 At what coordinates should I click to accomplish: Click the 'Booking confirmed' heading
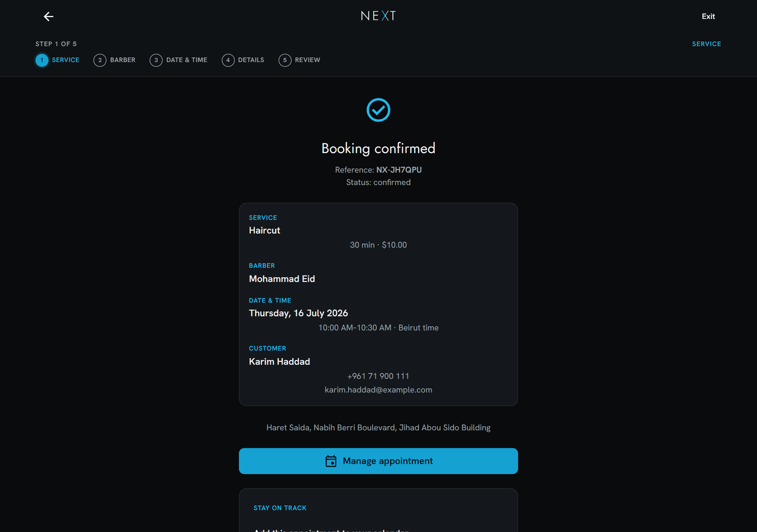pyautogui.click(x=378, y=148)
